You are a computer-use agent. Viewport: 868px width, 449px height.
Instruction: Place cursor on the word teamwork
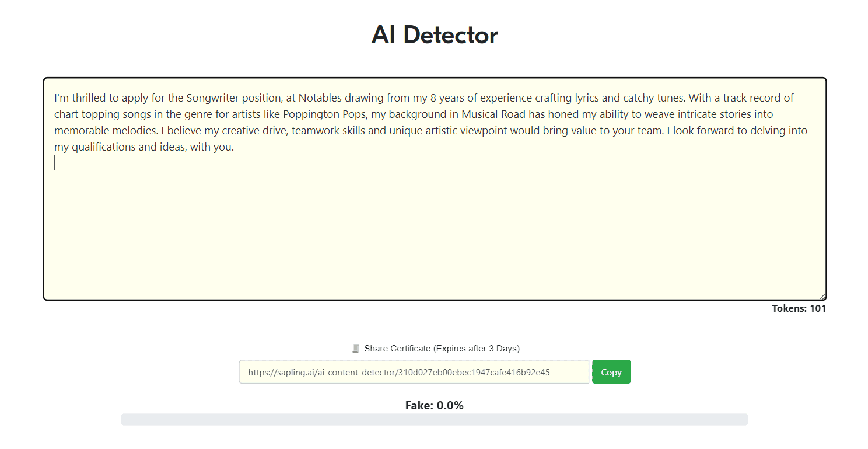click(316, 130)
